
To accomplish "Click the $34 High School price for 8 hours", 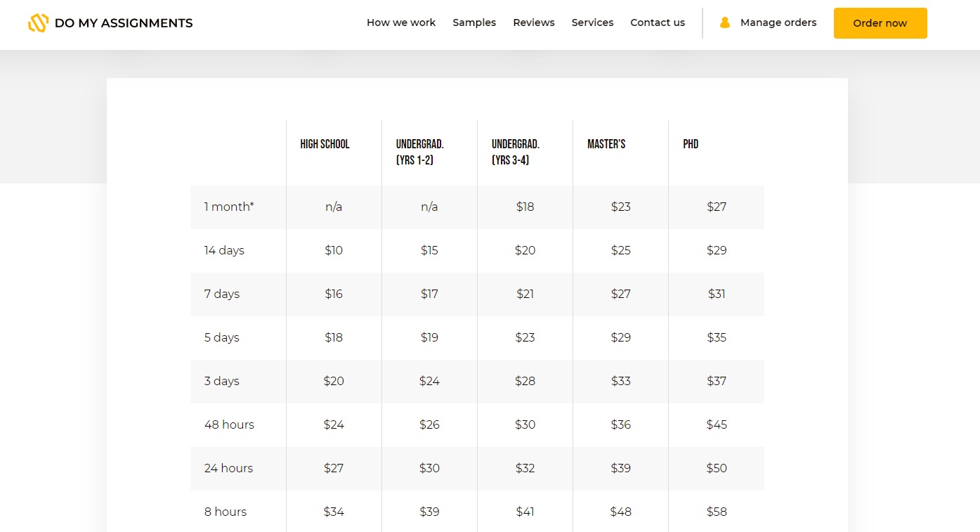I will (334, 512).
